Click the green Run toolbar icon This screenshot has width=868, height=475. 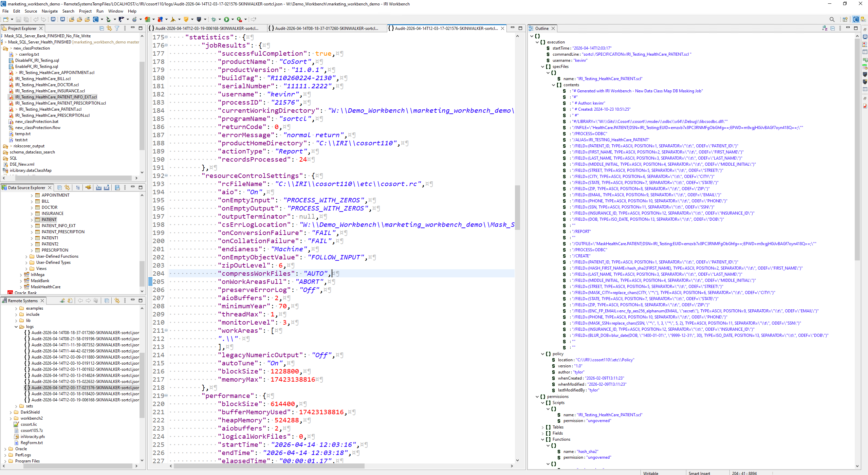click(227, 20)
